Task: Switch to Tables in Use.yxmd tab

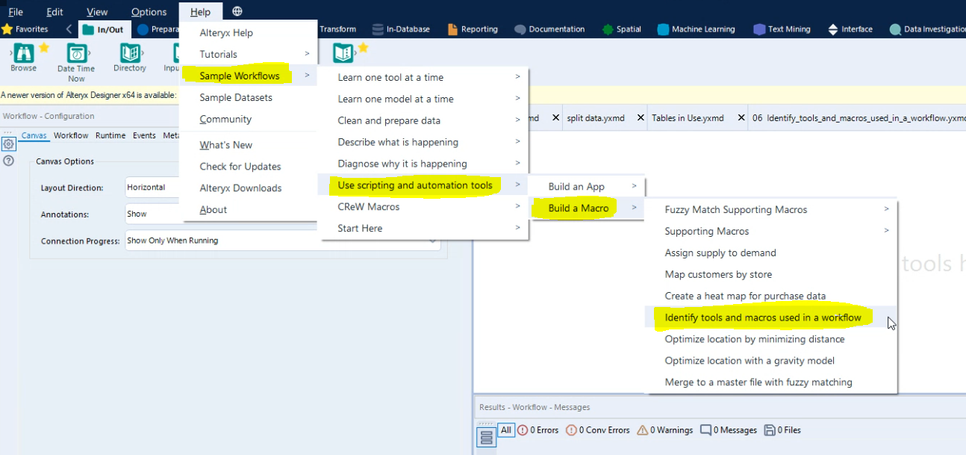Action: [687, 118]
